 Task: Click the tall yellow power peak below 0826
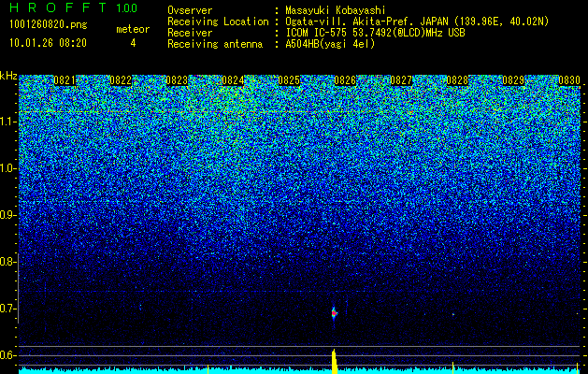point(334,361)
